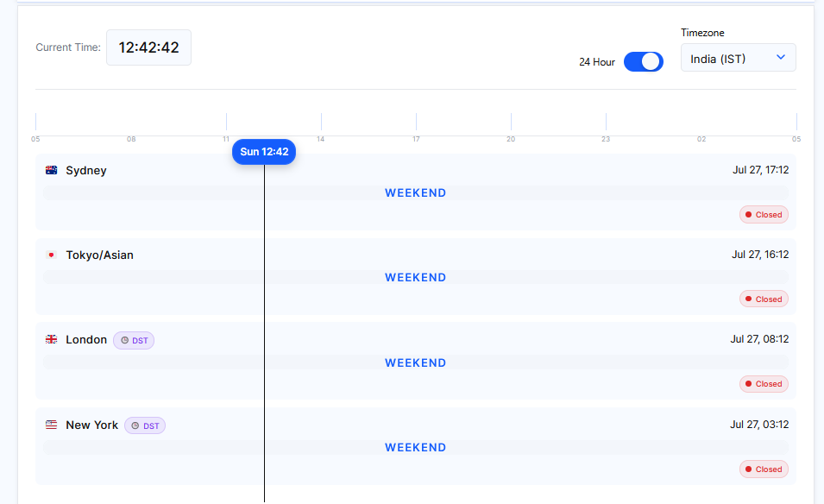The image size is (824, 504).
Task: Click the Closed badge on the London row
Action: [764, 383]
